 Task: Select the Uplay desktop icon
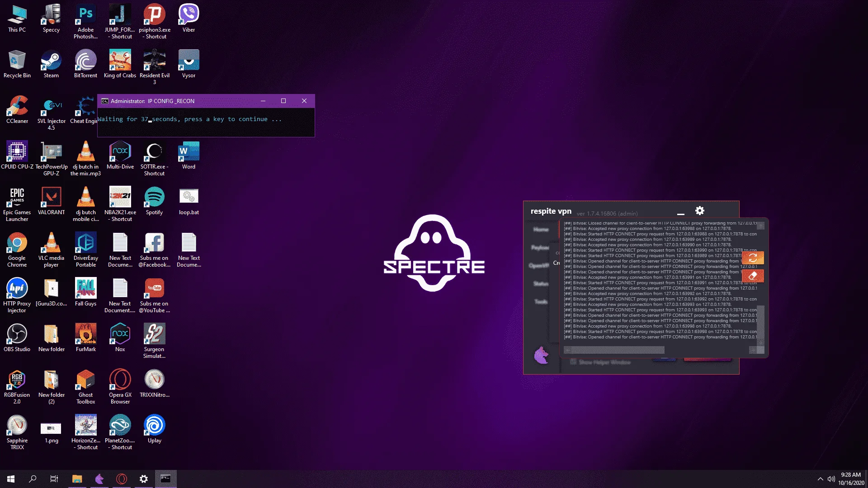pos(154,430)
